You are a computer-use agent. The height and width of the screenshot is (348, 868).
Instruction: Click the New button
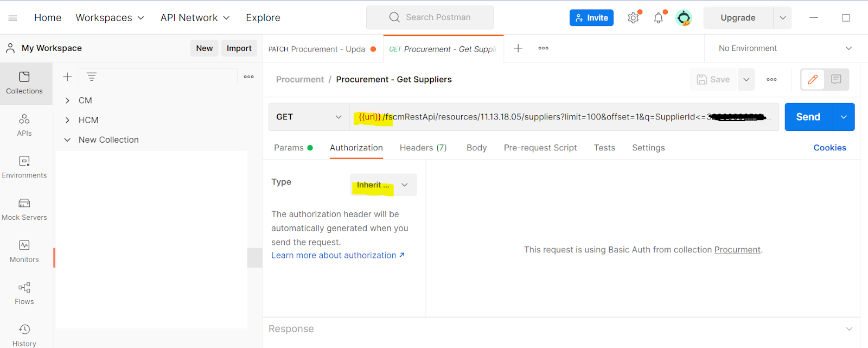(205, 48)
